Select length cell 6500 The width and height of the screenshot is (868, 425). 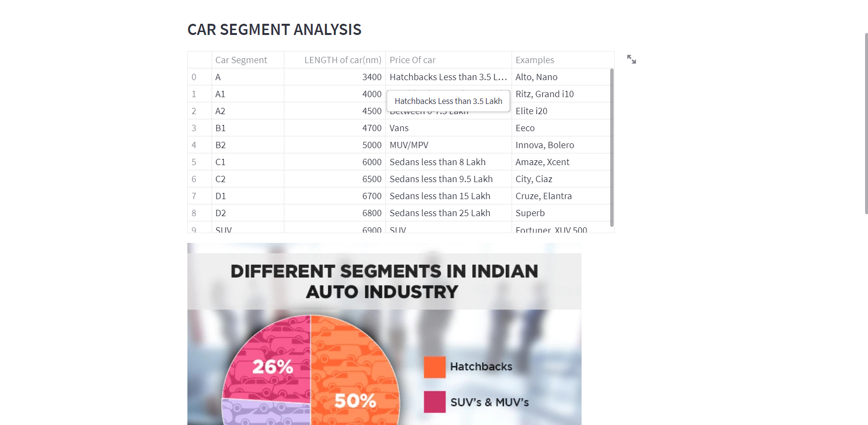(335, 179)
